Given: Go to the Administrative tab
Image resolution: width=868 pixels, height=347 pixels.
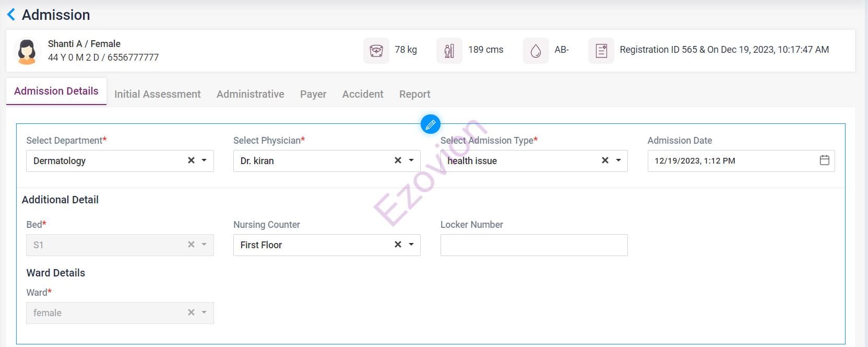Looking at the screenshot, I should point(250,94).
